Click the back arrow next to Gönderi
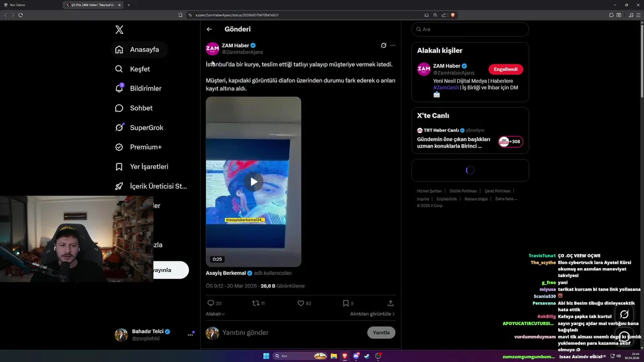Viewport: 644px width, 362px height. click(x=209, y=29)
